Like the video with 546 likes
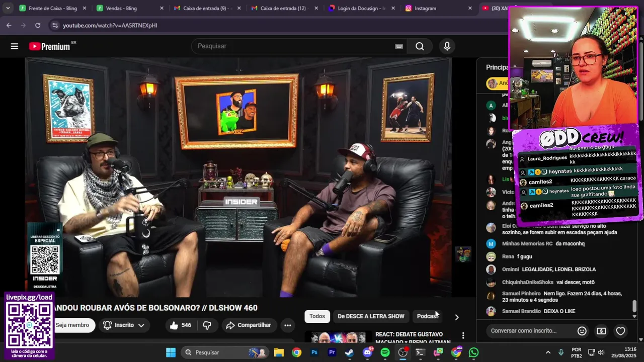 (180, 325)
